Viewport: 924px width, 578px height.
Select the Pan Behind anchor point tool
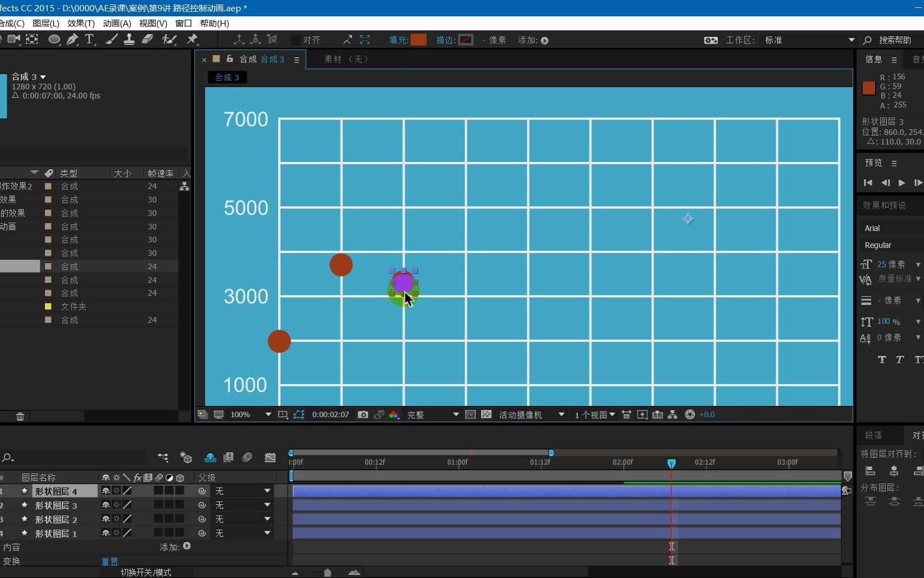(x=32, y=39)
